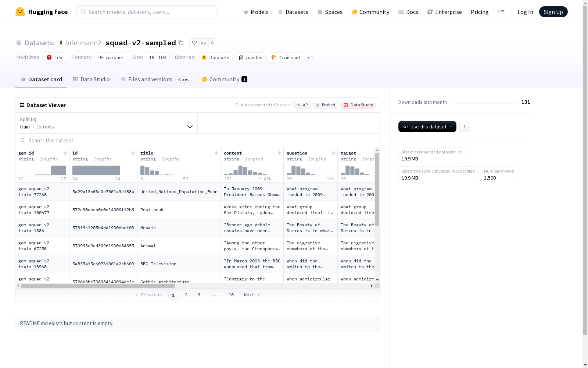Viewport: 588px width, 368px height.
Task: Open the more navigation options icon
Action: click(x=501, y=12)
